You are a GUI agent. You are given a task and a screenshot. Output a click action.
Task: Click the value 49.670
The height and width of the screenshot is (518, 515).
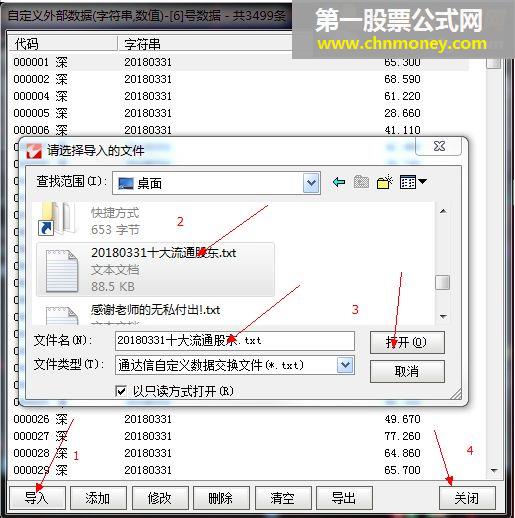(x=402, y=419)
